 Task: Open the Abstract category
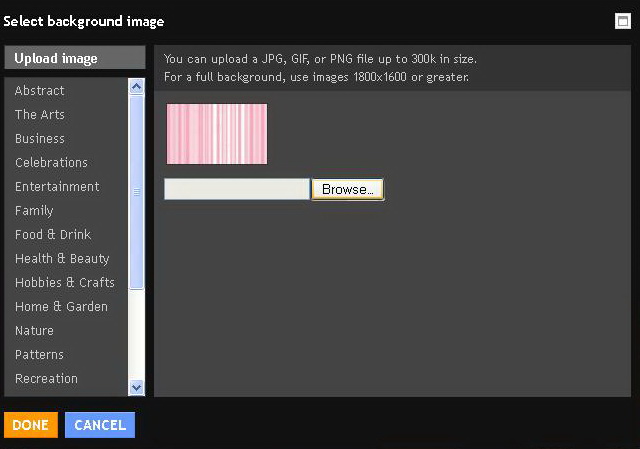pos(40,90)
